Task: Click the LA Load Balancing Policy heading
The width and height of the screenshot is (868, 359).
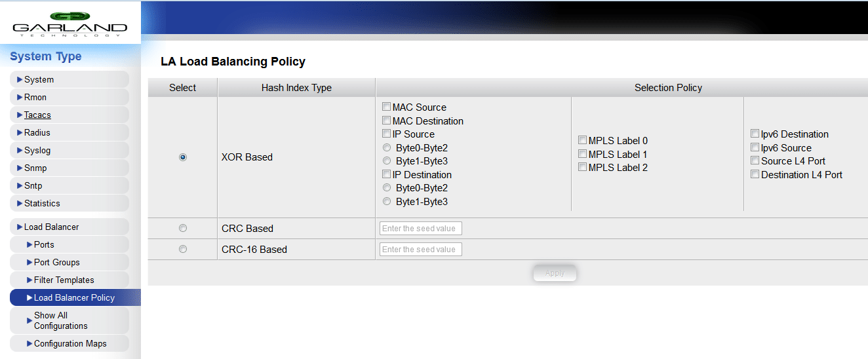Action: (x=233, y=62)
